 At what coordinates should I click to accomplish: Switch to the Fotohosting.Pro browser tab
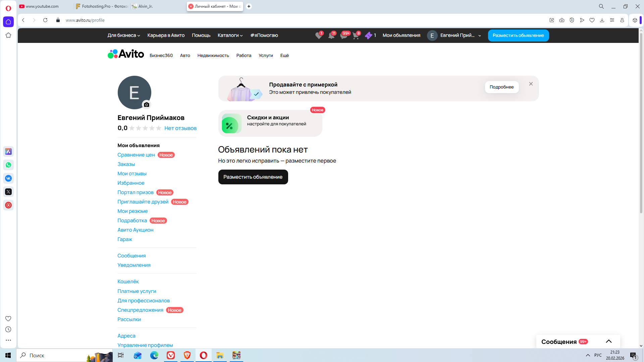tap(102, 6)
